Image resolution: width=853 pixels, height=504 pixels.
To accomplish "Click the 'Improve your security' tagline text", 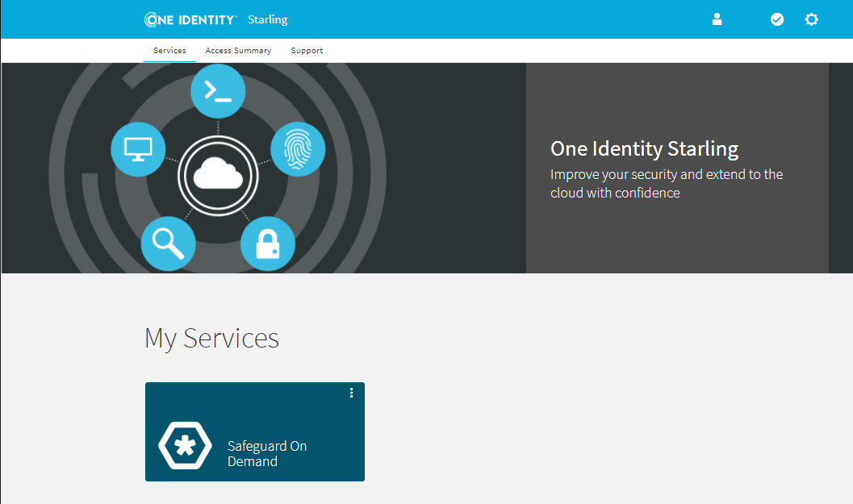I will click(x=667, y=183).
